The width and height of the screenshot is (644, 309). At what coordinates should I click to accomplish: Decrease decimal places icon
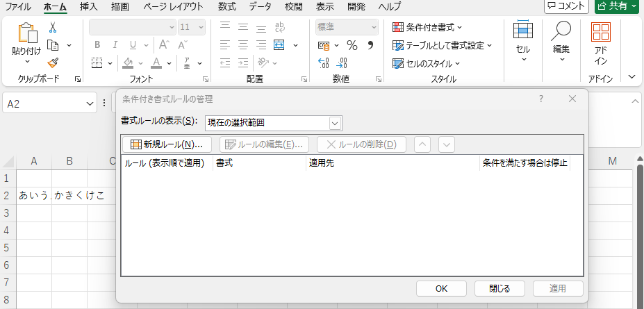tap(342, 62)
